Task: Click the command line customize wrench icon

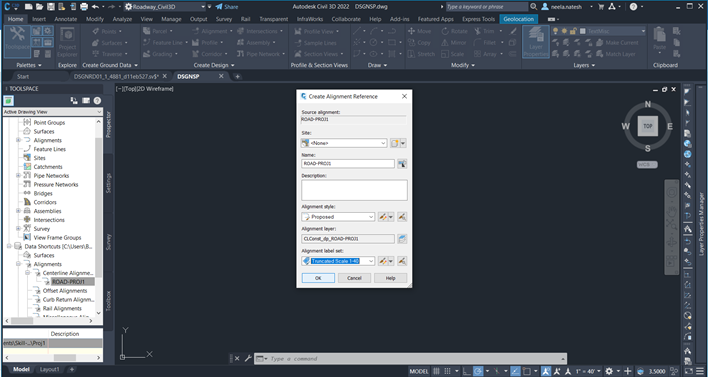Action: click(x=247, y=358)
